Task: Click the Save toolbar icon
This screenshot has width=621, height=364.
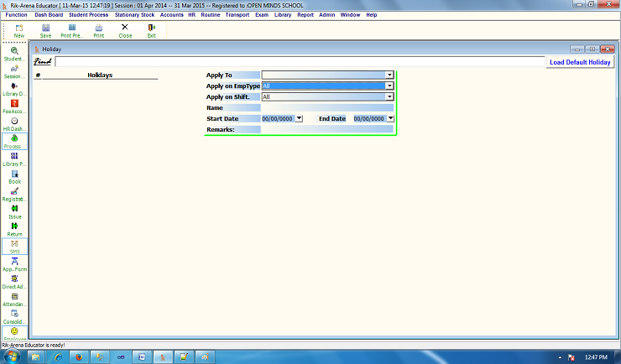Action: click(45, 30)
